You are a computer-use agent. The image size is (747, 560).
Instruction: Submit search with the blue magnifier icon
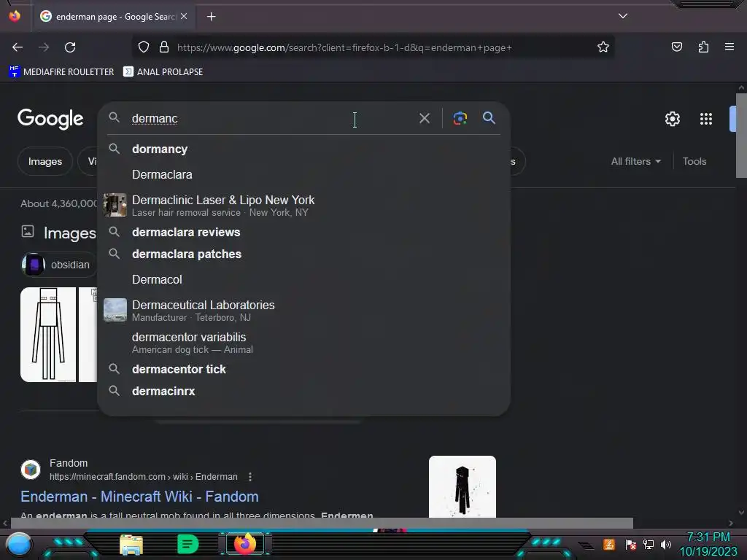[x=489, y=117]
